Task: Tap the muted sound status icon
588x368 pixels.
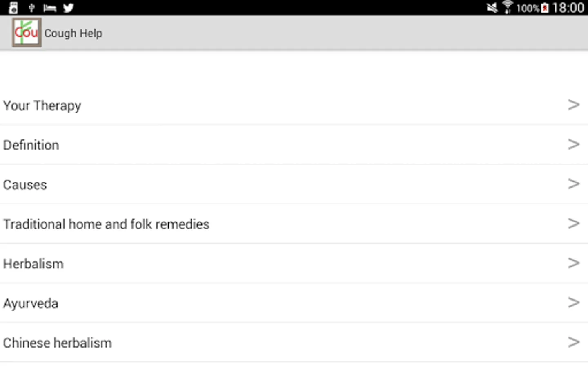Action: 492,8
